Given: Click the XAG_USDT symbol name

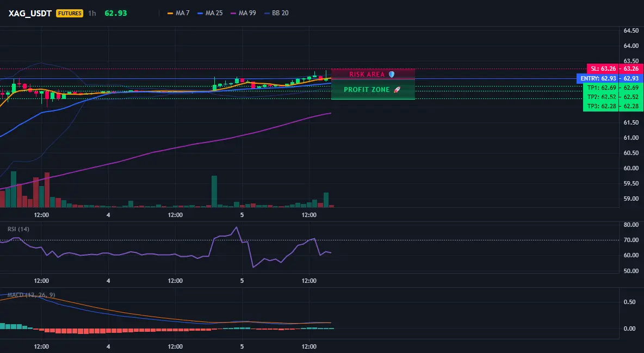Looking at the screenshot, I should point(30,13).
